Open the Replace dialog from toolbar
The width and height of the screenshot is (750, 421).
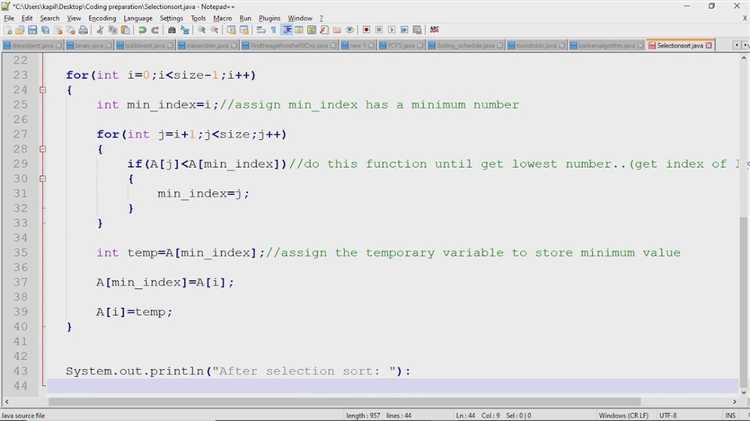click(x=185, y=30)
